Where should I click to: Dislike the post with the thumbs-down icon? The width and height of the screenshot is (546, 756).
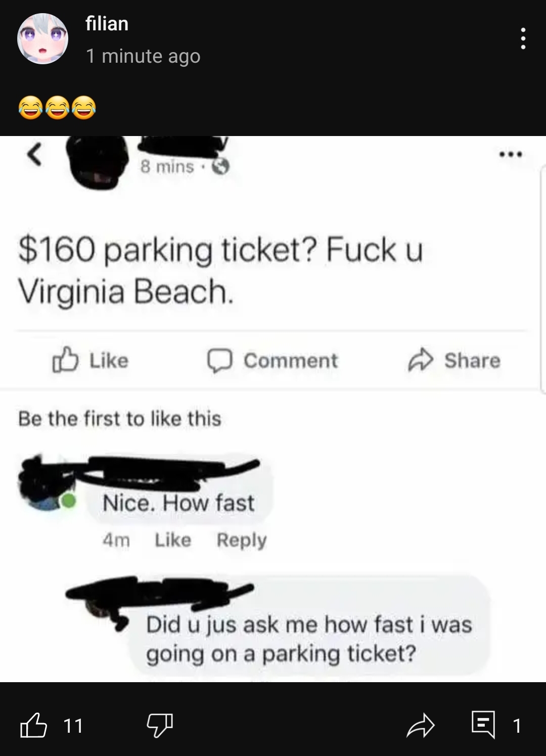point(160,726)
